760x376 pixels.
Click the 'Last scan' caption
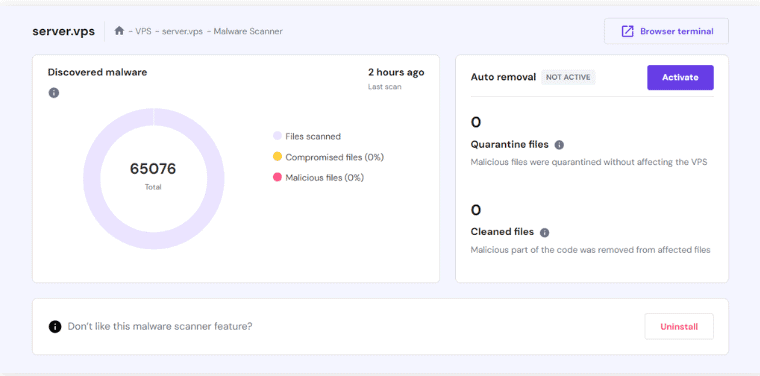click(x=384, y=87)
